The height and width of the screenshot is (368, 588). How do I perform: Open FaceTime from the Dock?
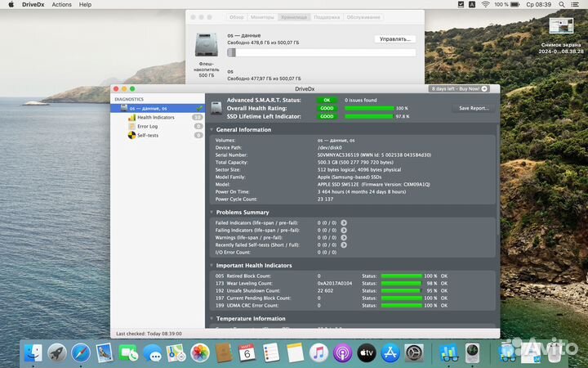point(128,353)
